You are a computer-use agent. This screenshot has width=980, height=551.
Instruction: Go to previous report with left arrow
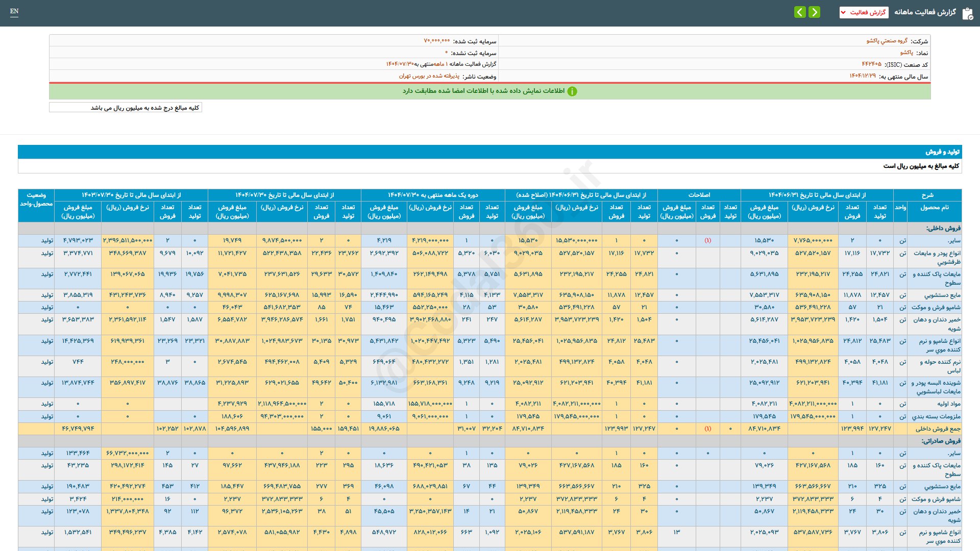[x=800, y=12]
